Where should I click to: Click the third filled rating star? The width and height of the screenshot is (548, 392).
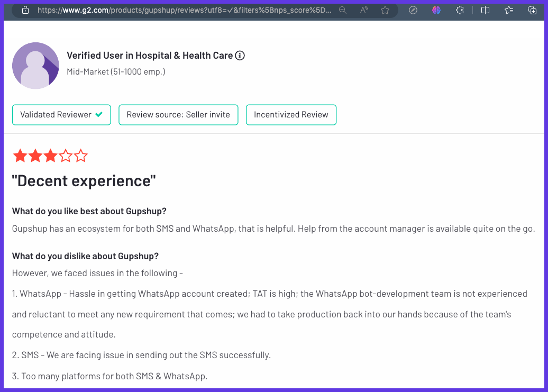click(x=50, y=156)
